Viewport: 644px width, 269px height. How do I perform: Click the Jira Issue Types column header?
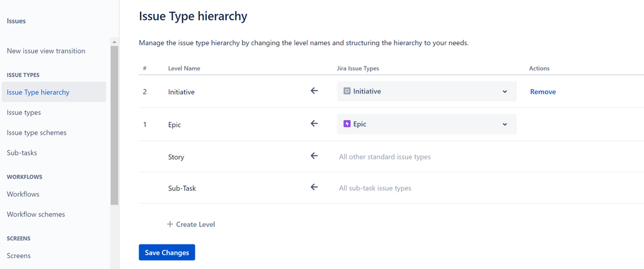[x=358, y=68]
